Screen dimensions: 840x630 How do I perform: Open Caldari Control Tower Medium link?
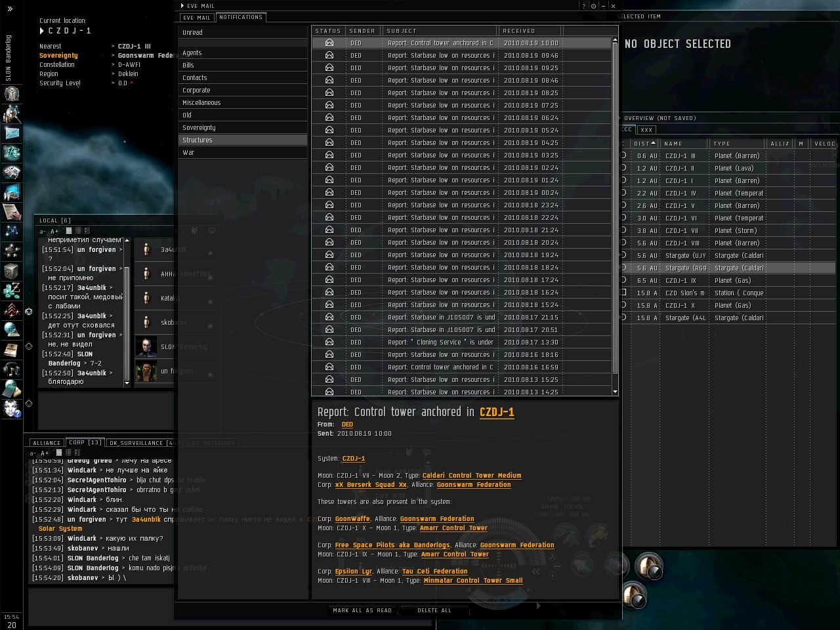tap(472, 476)
